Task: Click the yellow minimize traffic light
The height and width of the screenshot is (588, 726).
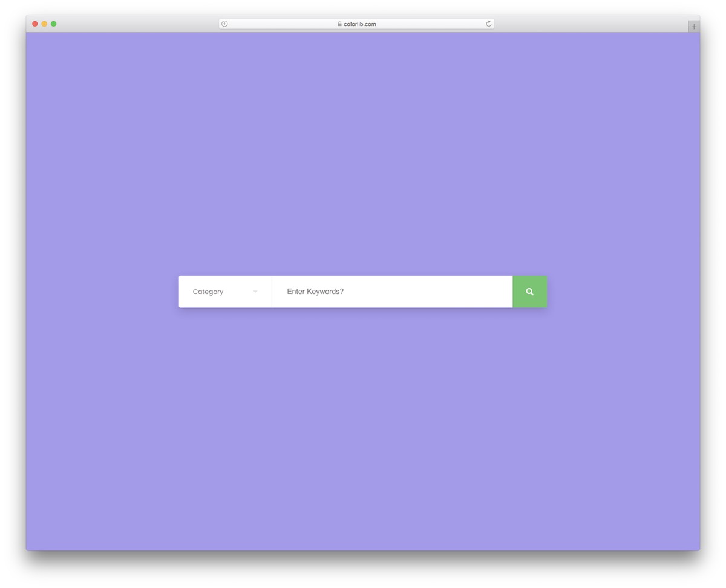Action: click(x=44, y=24)
